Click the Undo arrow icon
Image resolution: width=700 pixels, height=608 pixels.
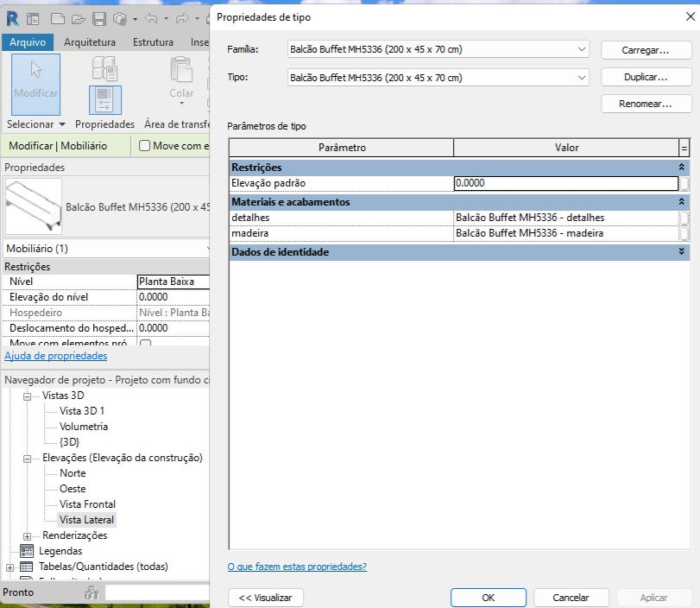(x=151, y=19)
